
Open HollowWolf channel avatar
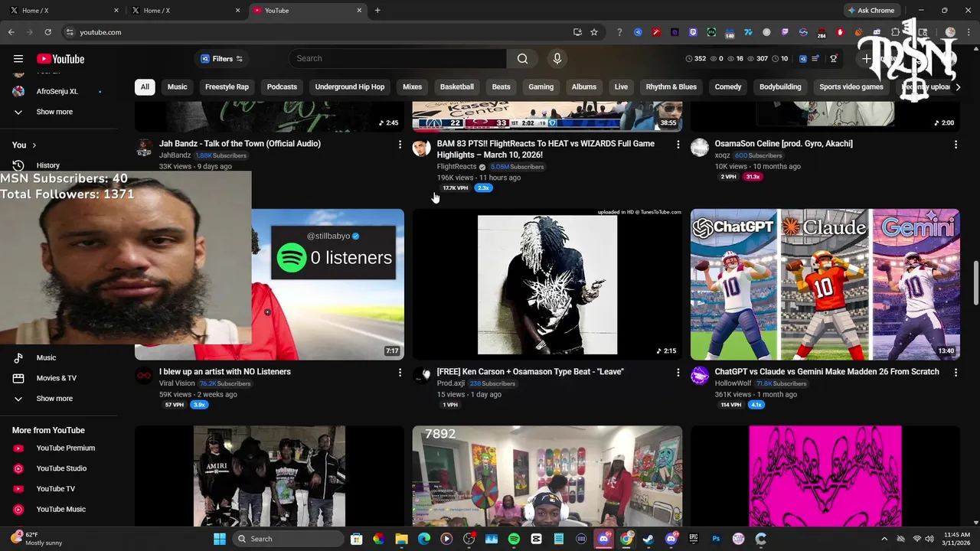point(700,376)
